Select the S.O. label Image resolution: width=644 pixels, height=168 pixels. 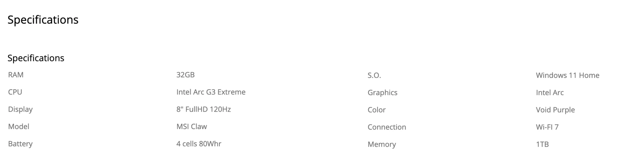tap(374, 75)
